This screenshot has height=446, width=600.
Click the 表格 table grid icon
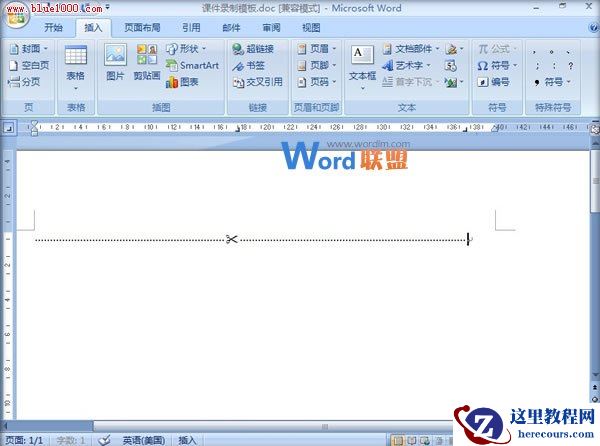76,55
